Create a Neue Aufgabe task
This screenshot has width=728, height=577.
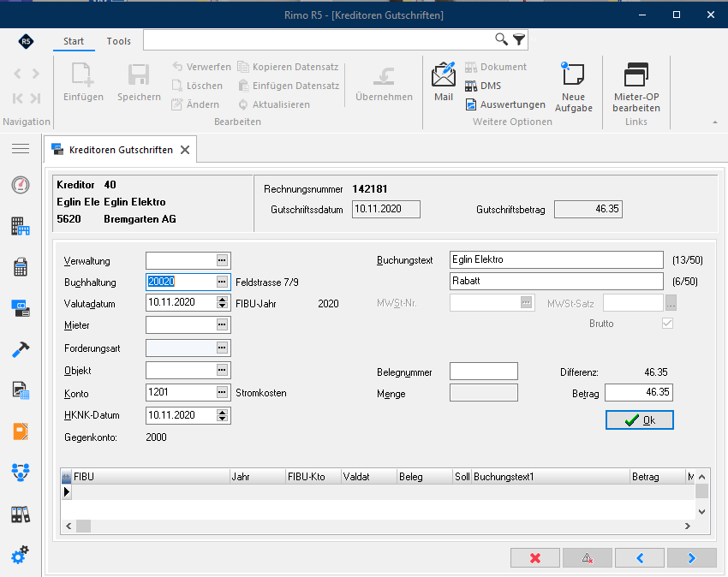[x=573, y=87]
